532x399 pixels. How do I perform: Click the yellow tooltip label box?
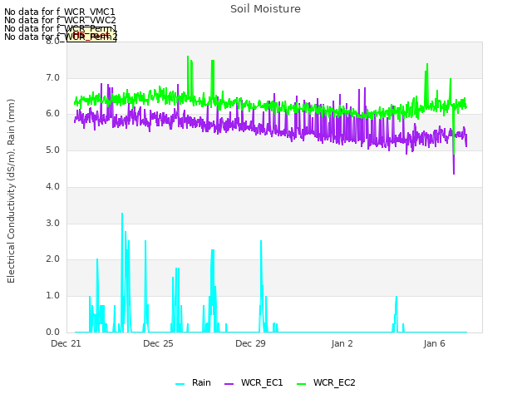click(x=91, y=35)
